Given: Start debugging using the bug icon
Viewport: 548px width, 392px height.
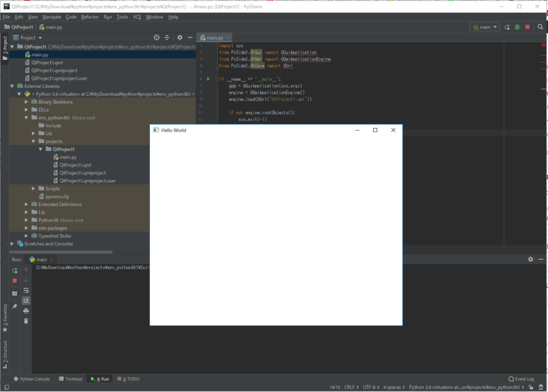Looking at the screenshot, I should [x=517, y=27].
